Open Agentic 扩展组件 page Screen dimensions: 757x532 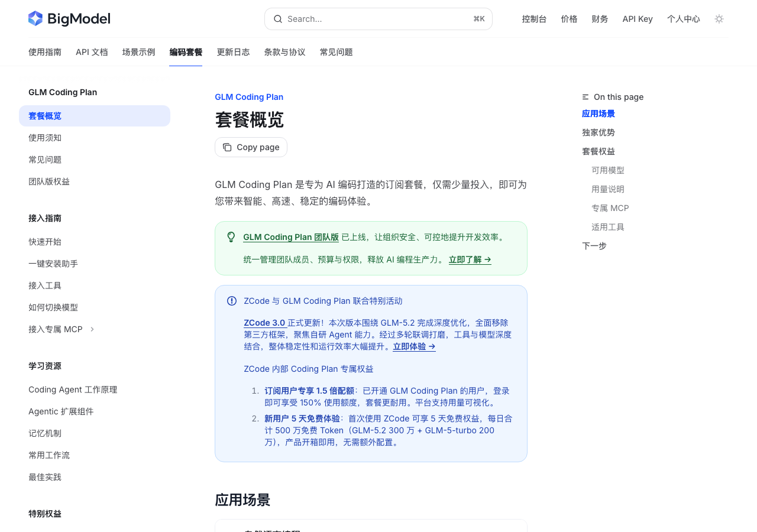pos(95,411)
